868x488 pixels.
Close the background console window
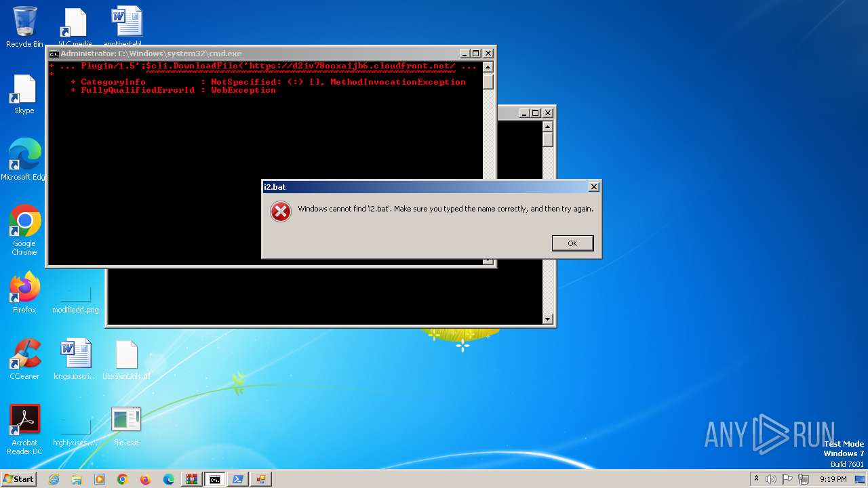548,113
